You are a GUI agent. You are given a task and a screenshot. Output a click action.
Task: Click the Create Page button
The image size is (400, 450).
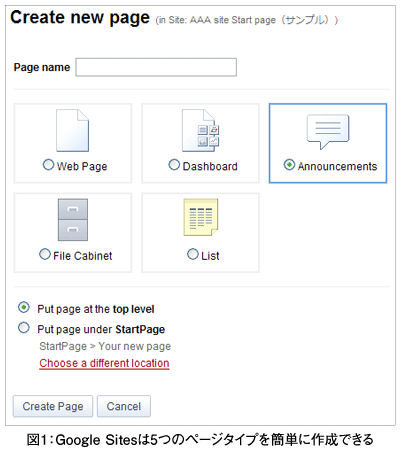coord(53,406)
